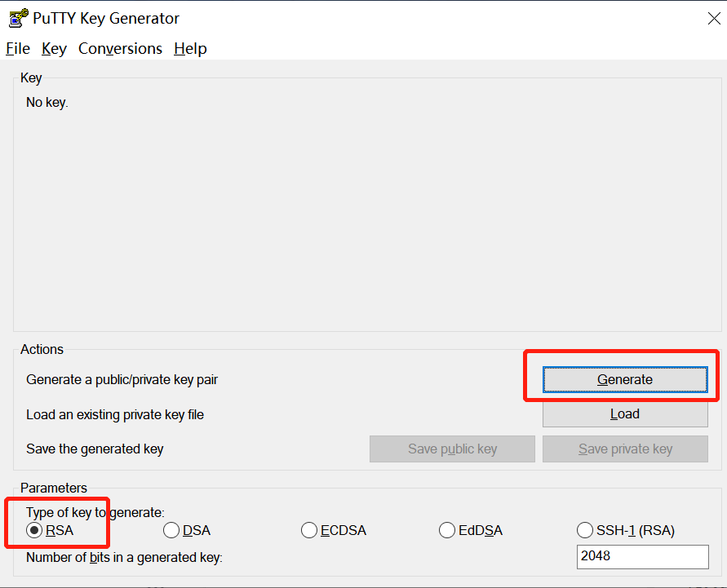
Task: Click the Save private key button
Action: [625, 449]
